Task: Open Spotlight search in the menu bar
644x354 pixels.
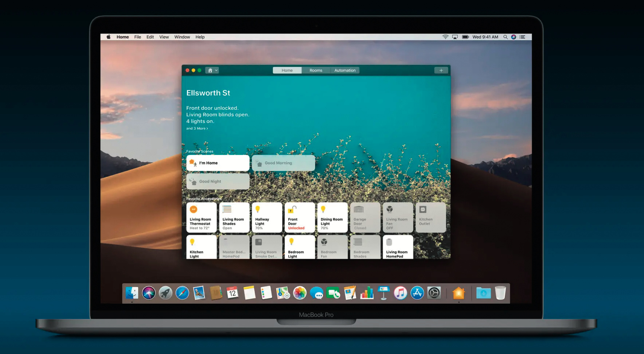Action: click(506, 37)
